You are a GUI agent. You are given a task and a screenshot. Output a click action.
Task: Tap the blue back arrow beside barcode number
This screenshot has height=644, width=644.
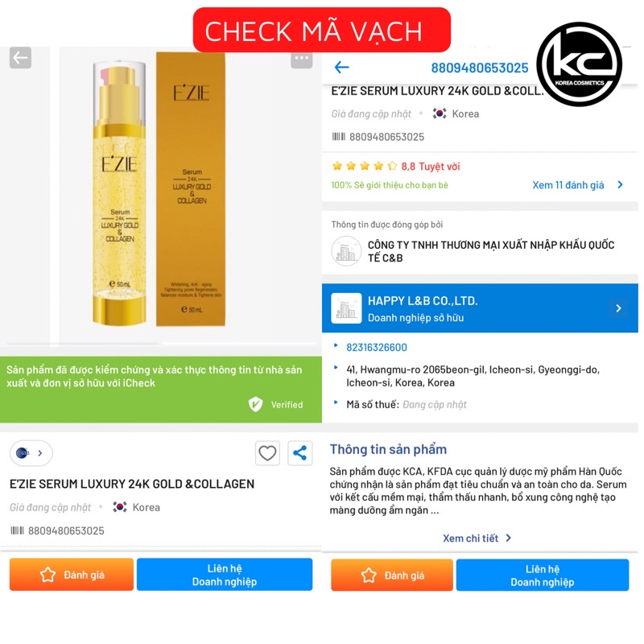(x=341, y=67)
